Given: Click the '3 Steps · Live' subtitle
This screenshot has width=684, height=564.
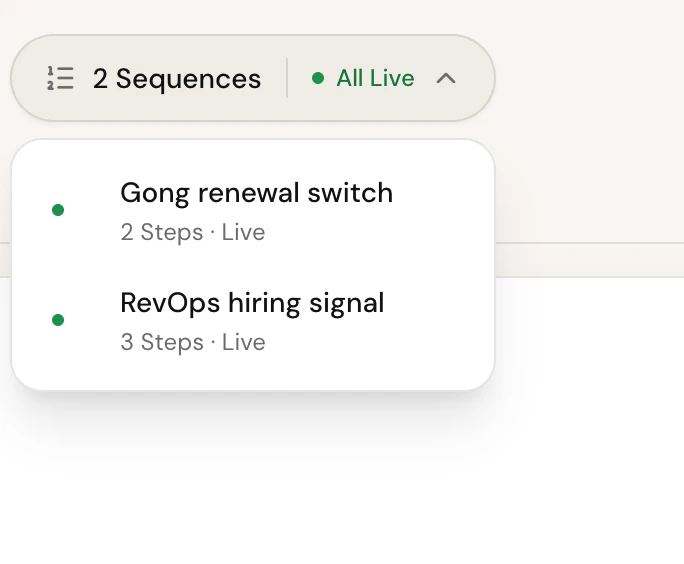Looking at the screenshot, I should click(193, 342).
